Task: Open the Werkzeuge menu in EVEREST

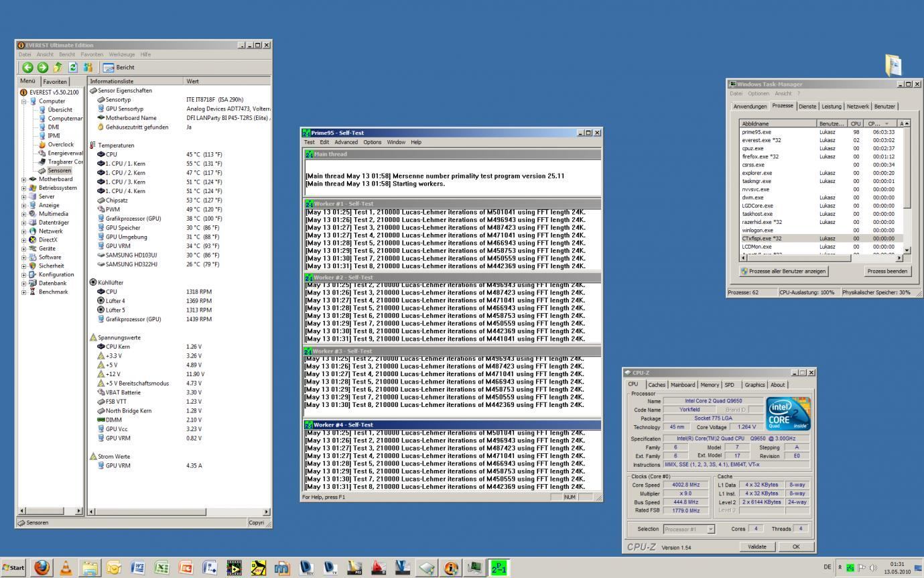Action: 122,54
